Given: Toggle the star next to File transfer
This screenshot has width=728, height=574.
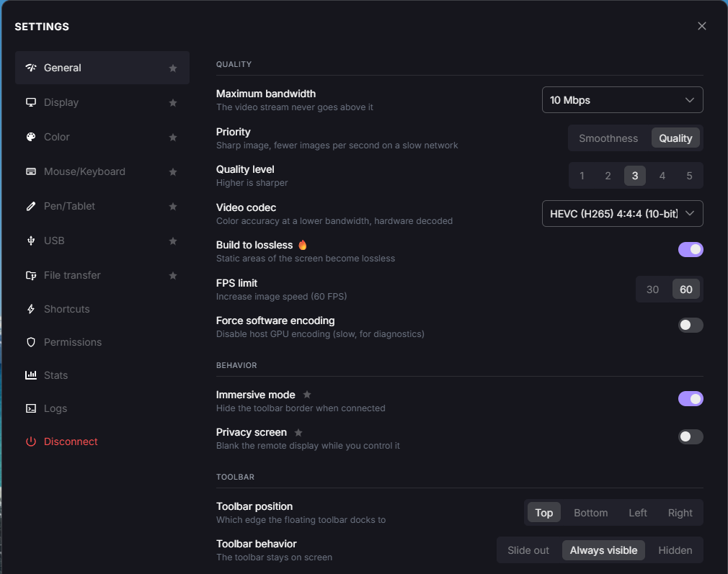Looking at the screenshot, I should click(x=173, y=275).
